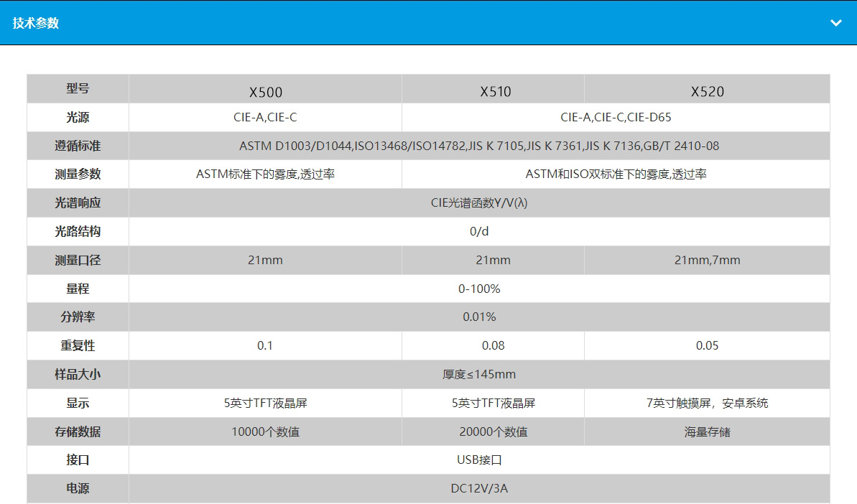Select the 0.05 repeatability value
Image resolution: width=857 pixels, height=504 pixels.
(707, 345)
